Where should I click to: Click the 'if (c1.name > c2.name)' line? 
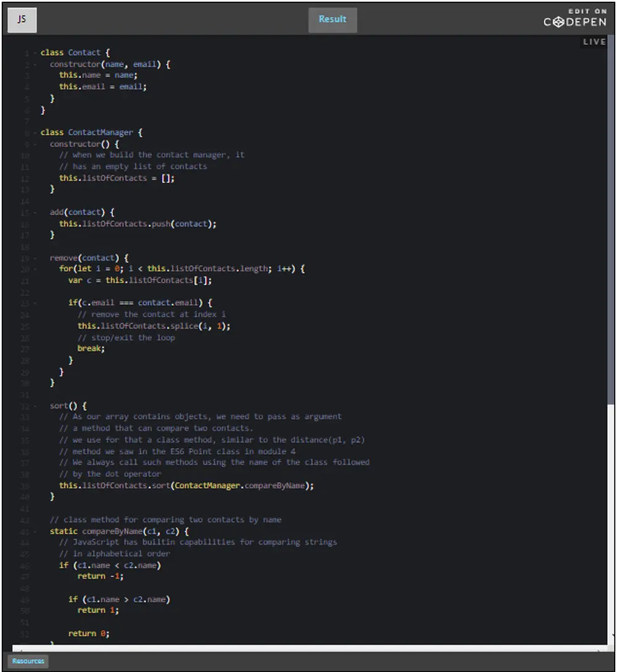[119, 600]
